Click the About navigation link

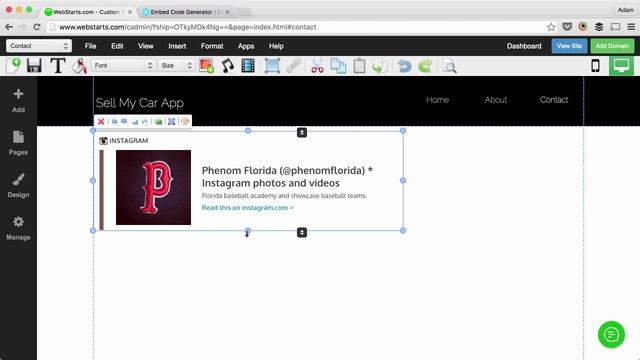[x=496, y=100]
